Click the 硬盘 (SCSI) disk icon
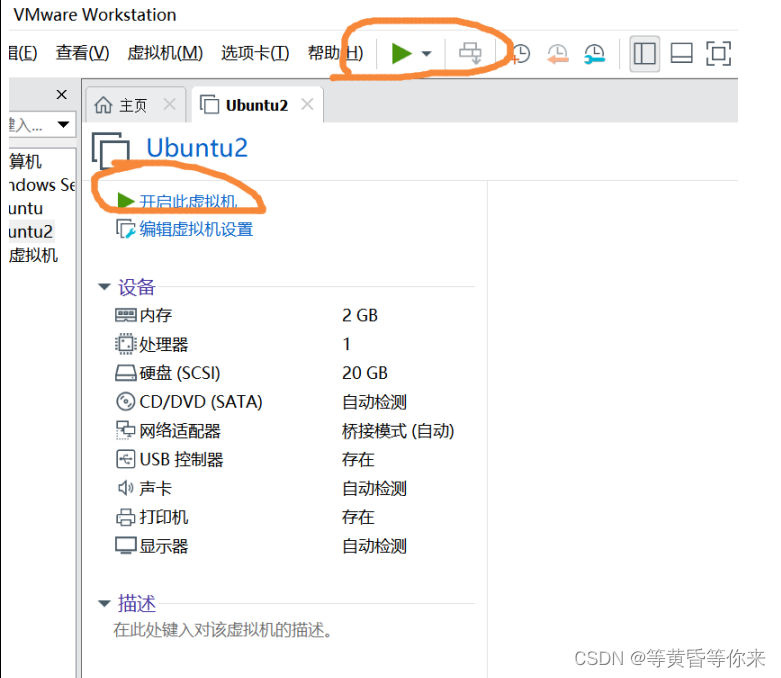Image resolution: width=781 pixels, height=678 pixels. pyautogui.click(x=126, y=373)
